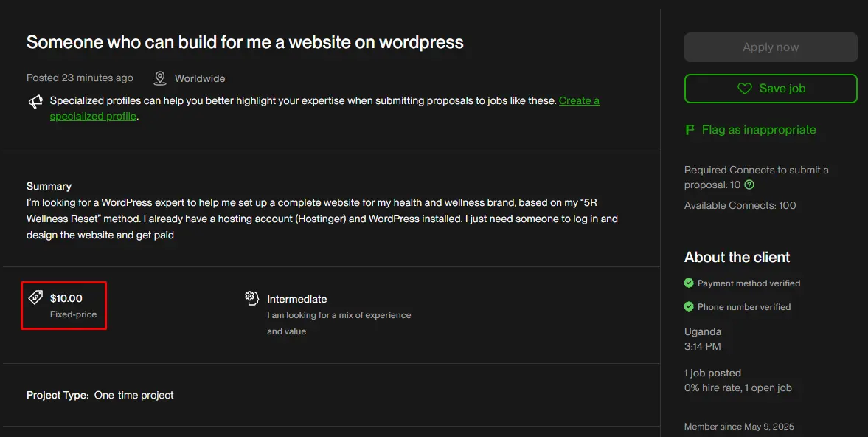This screenshot has width=868, height=437.
Task: Click the Worldwide location pin icon
Action: point(160,78)
